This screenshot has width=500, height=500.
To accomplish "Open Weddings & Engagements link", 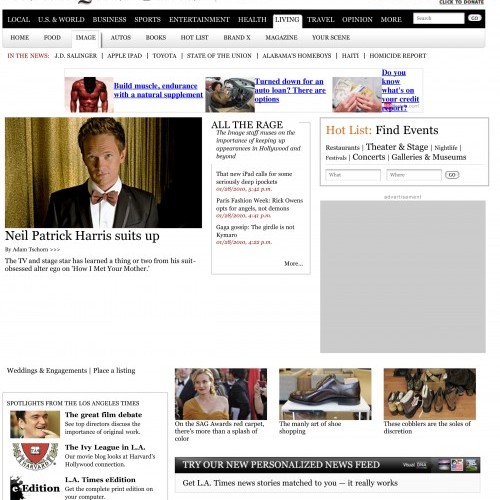I will [x=47, y=371].
